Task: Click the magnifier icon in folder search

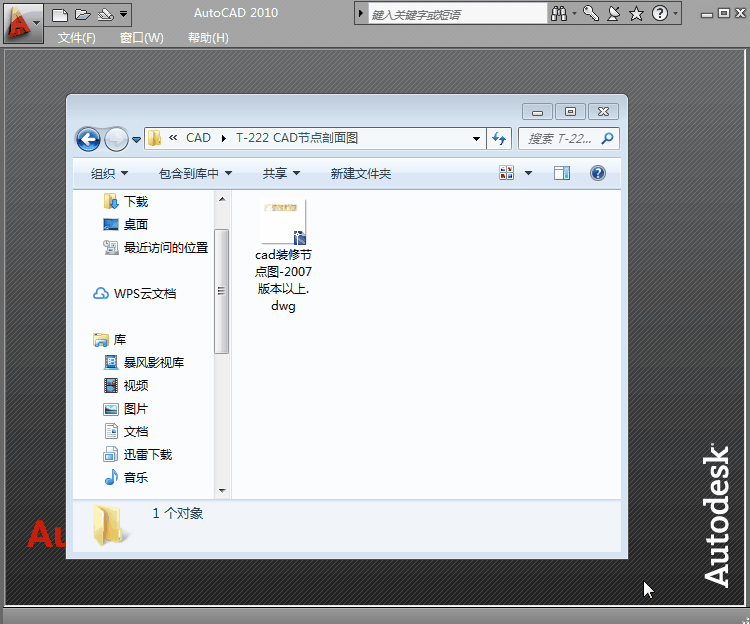Action: point(607,139)
